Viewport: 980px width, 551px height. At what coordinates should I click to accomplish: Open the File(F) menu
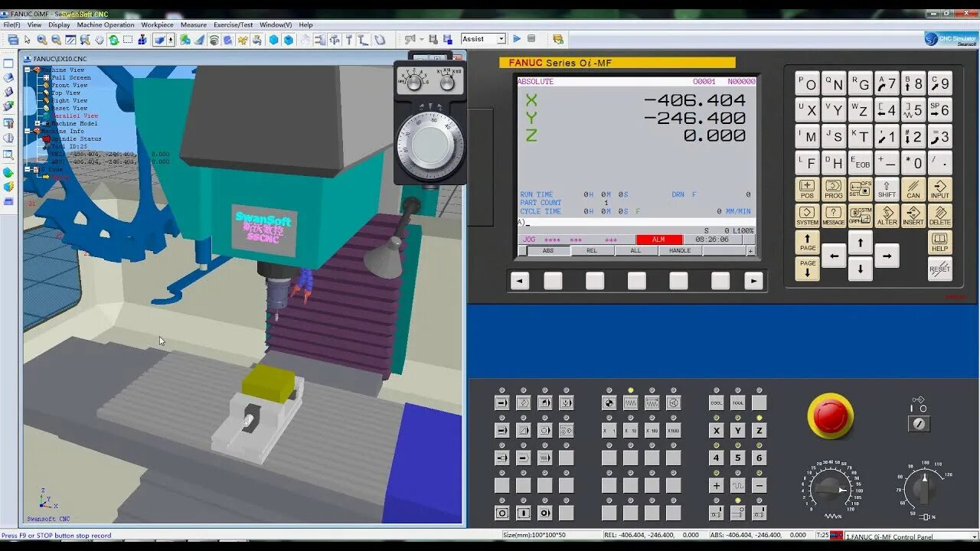(11, 24)
